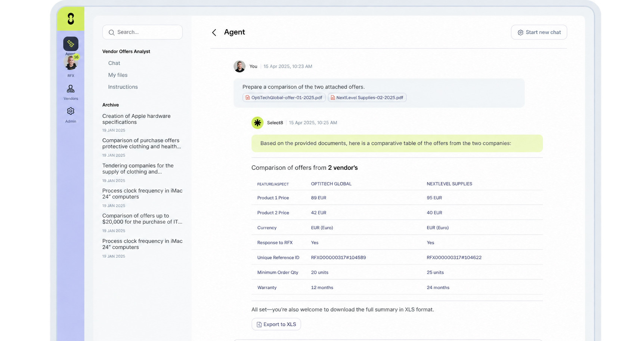Open the RFX section avatar icon
Screen dimensions: 644x341
point(70,63)
